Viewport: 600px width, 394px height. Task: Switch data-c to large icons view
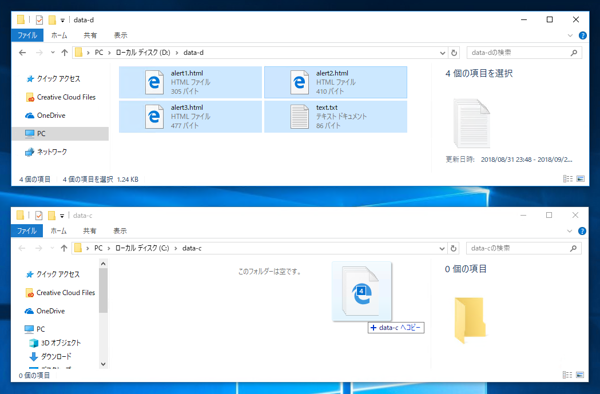[x=580, y=375]
